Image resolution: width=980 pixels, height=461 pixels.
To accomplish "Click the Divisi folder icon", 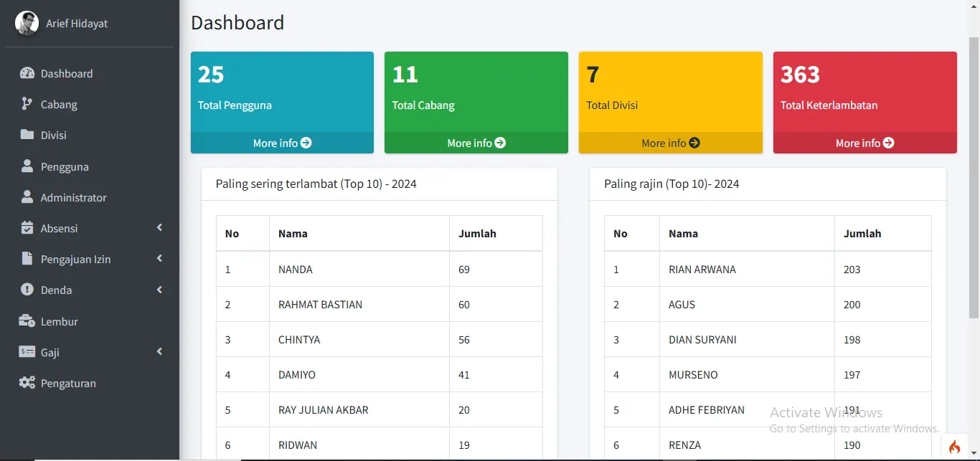I will pos(27,135).
